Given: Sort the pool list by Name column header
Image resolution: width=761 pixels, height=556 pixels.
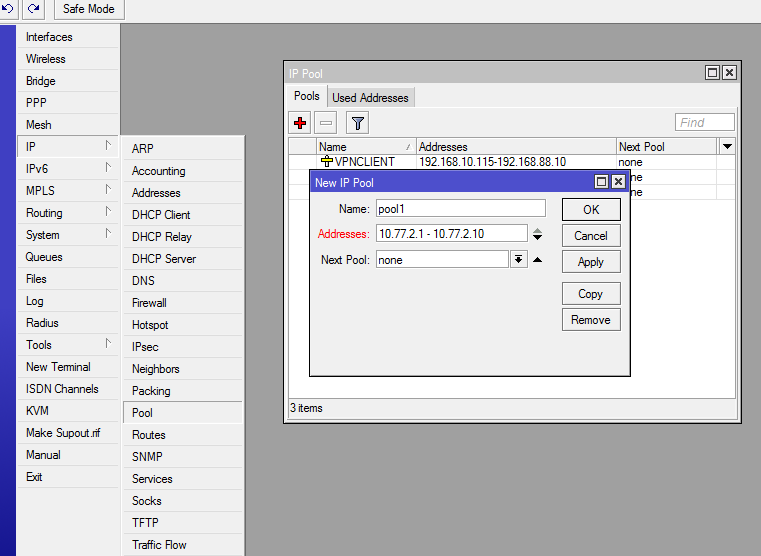Looking at the screenshot, I should click(366, 147).
